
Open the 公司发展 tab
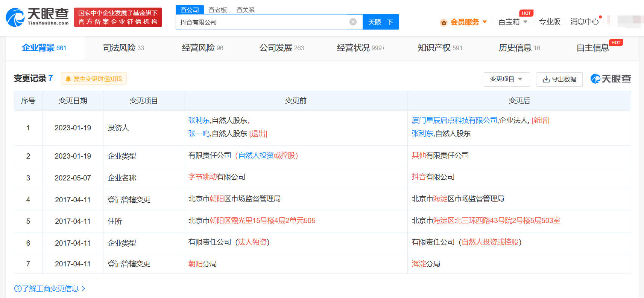click(282, 48)
